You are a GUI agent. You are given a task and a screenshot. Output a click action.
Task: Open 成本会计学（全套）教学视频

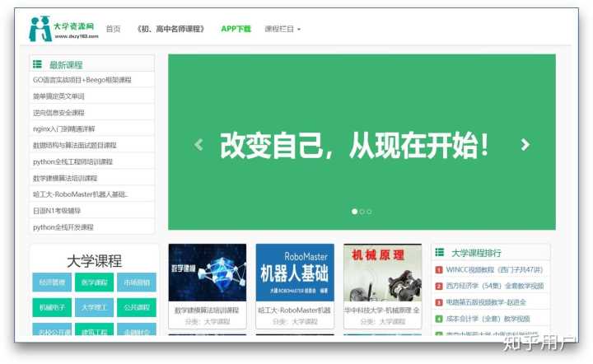[488, 319]
